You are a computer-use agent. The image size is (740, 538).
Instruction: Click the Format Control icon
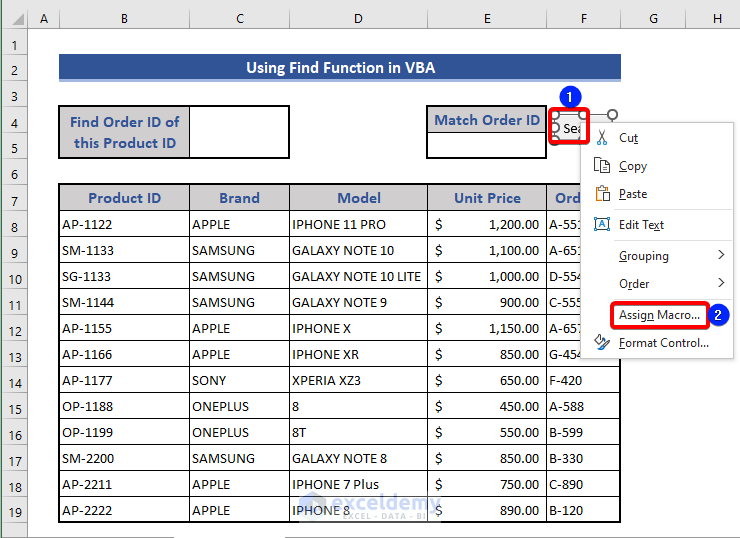(x=602, y=343)
